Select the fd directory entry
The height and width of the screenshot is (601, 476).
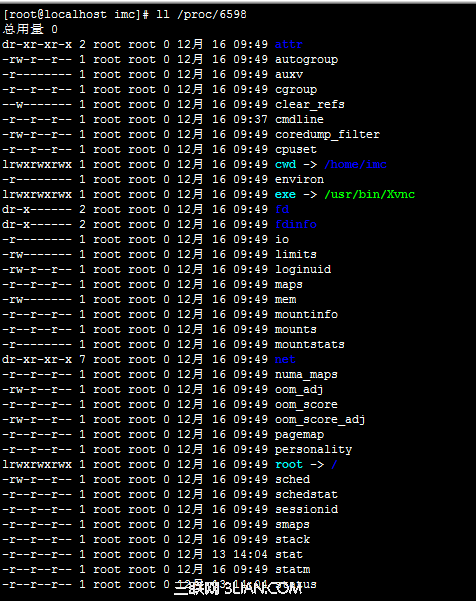click(282, 209)
